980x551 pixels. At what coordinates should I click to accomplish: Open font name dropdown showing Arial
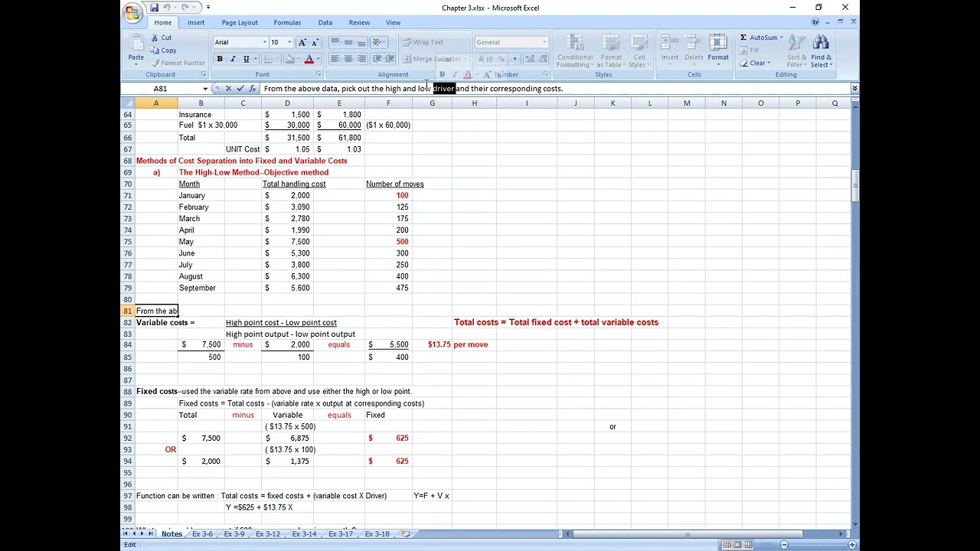click(265, 42)
